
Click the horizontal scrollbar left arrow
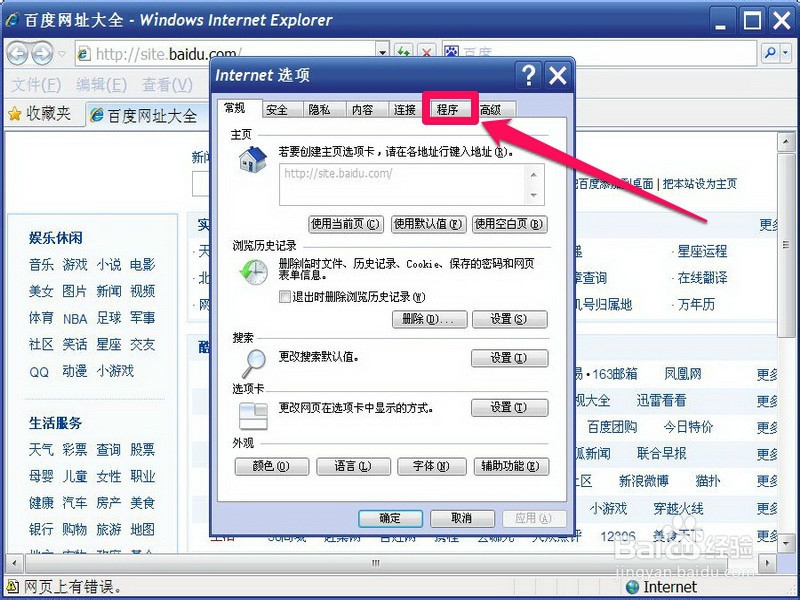(14, 564)
